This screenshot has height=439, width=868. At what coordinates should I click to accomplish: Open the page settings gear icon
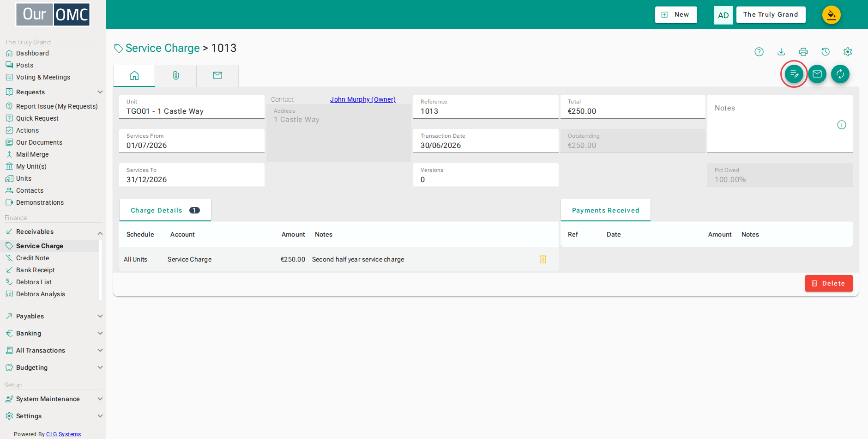[x=848, y=52]
